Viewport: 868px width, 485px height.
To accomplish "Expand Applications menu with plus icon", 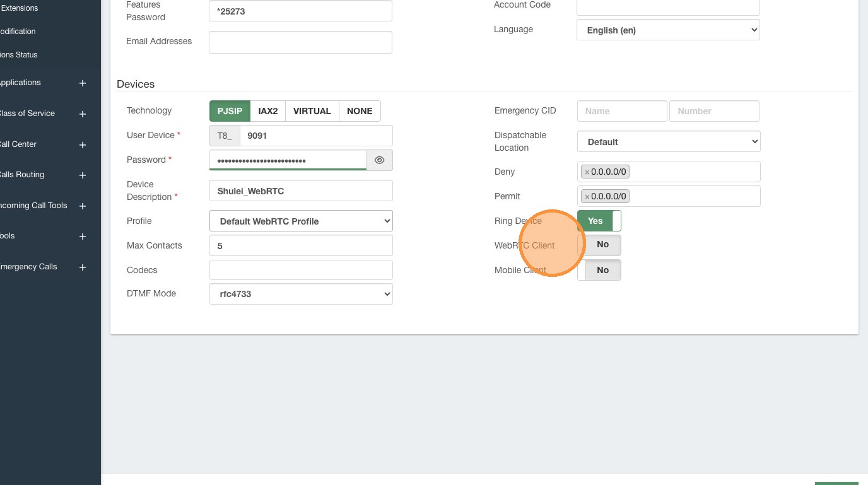I will tap(82, 83).
